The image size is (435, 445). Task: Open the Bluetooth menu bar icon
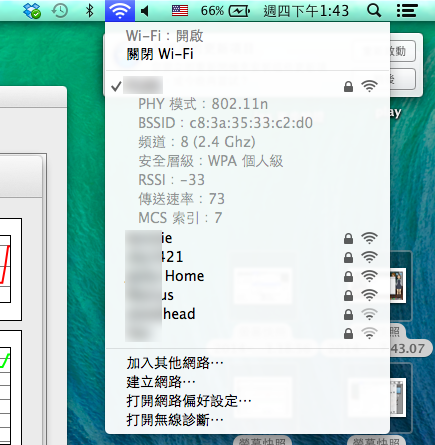(89, 11)
